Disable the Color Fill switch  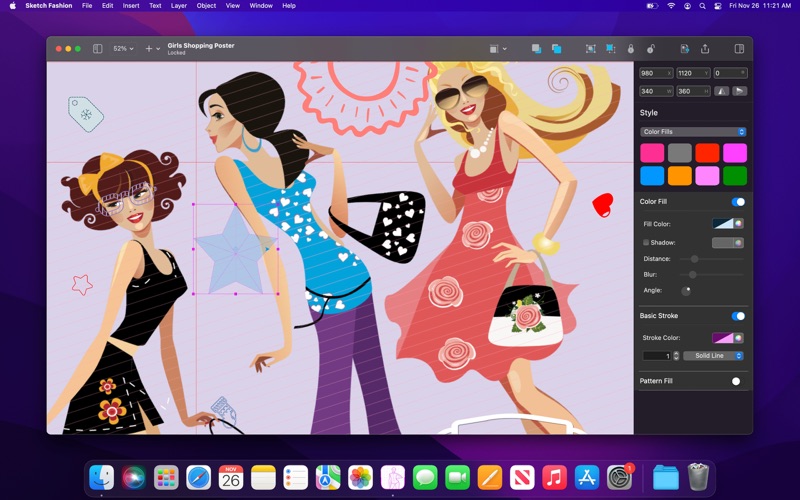point(738,202)
